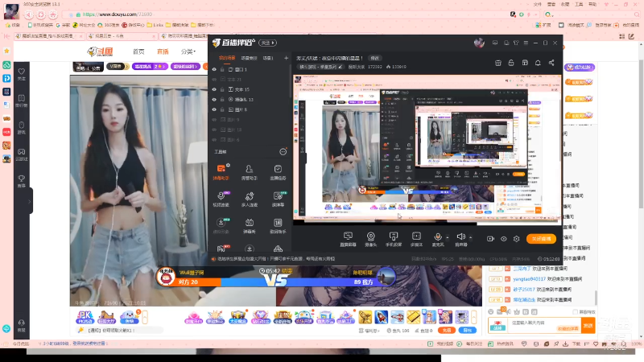Click the orange 充值 recharge button
Viewport: 644px width, 362px height.
447,330
